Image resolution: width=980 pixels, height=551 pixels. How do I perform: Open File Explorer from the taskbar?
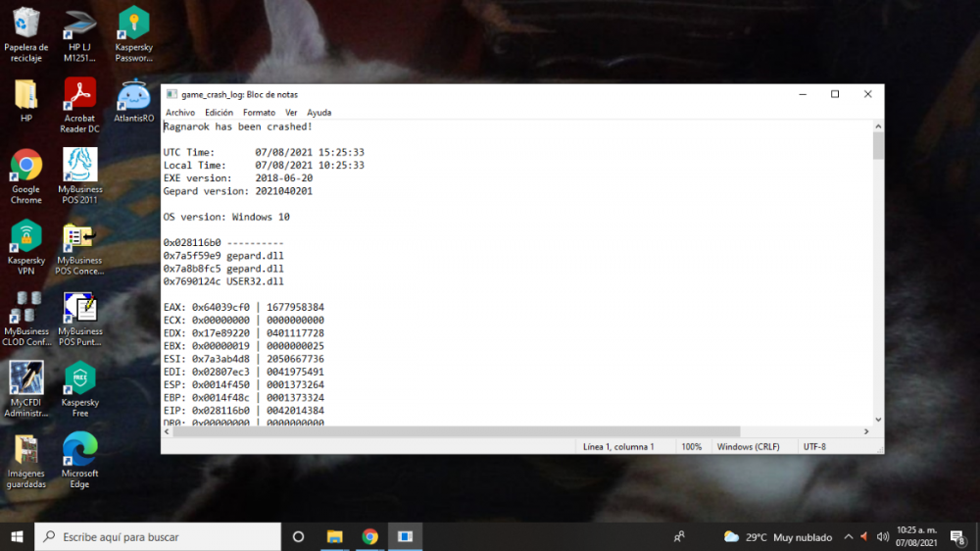(x=334, y=536)
